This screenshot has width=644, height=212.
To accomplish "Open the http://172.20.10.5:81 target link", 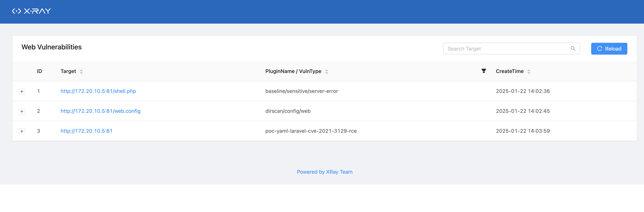I will coord(86,131).
